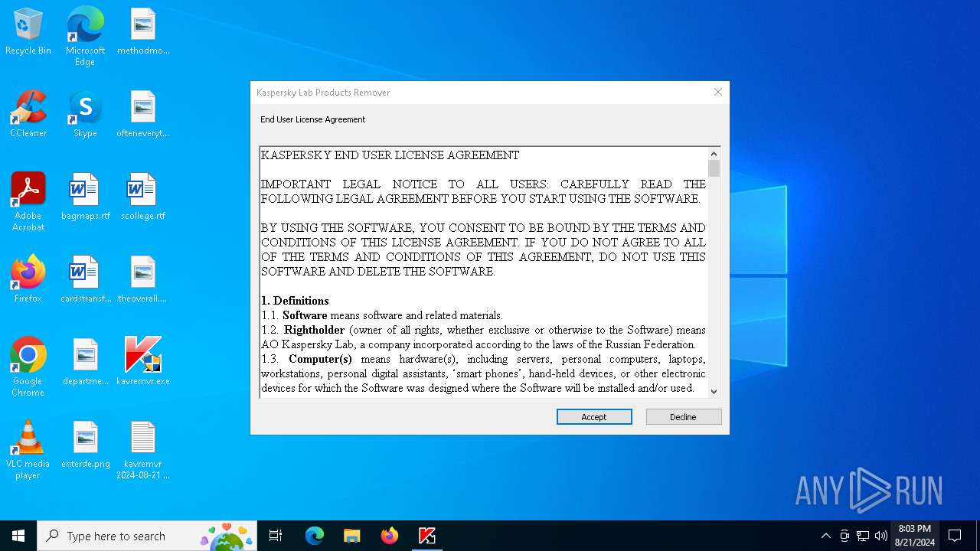The image size is (980, 551).
Task: Open the clock showing 8:03 PM
Action: [x=915, y=536]
